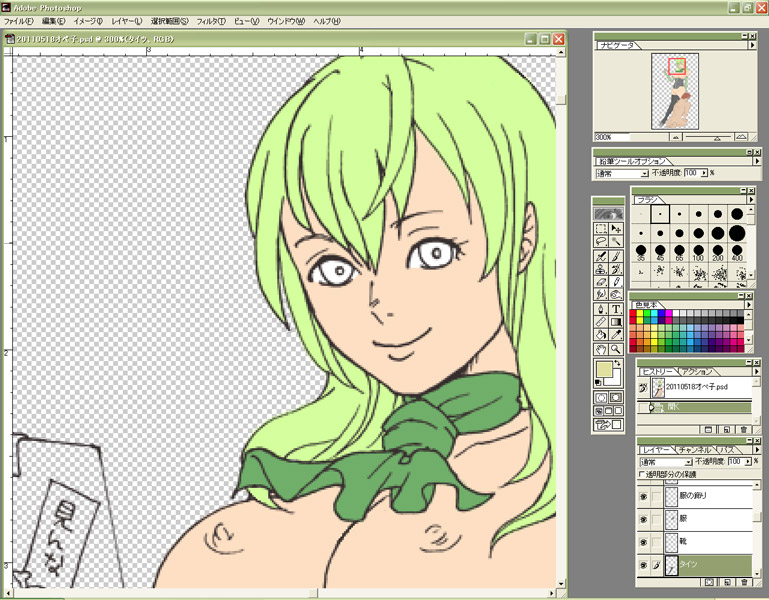The height and width of the screenshot is (600, 769).
Task: Hide the 服 layer
Action: 643,519
